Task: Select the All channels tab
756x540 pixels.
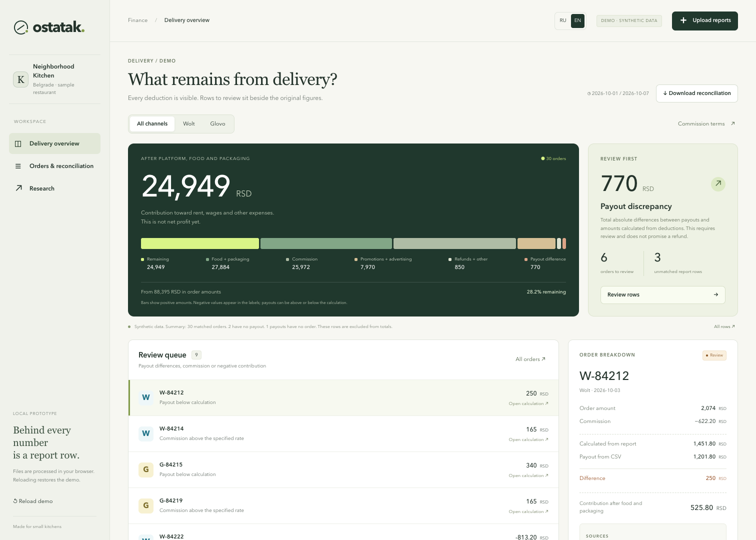Action: [x=152, y=124]
